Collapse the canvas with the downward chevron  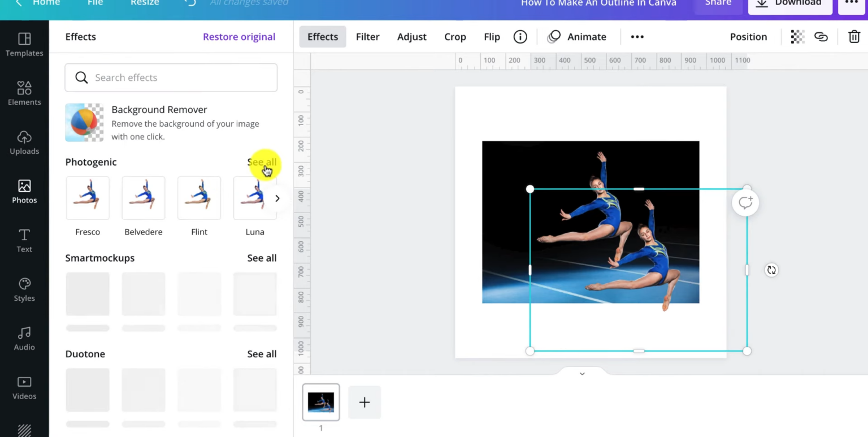[x=581, y=373]
